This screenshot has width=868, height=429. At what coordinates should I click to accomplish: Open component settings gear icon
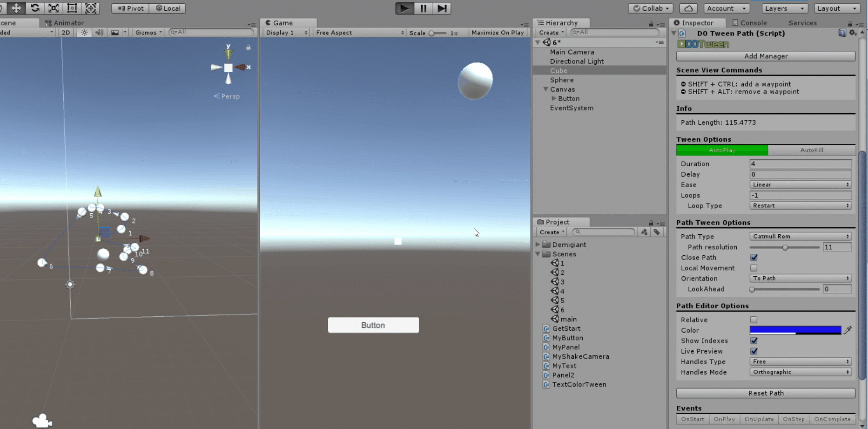tap(853, 33)
